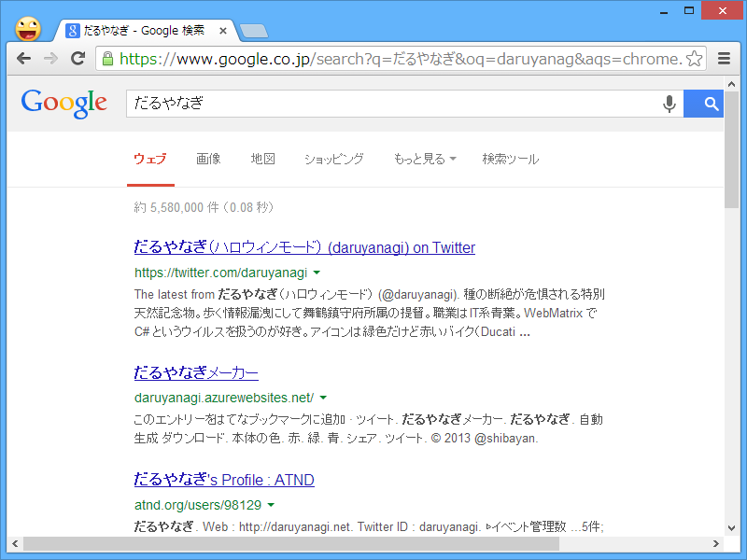Image resolution: width=747 pixels, height=560 pixels.
Task: Click the Google favicon in the tab
Action: point(72,31)
